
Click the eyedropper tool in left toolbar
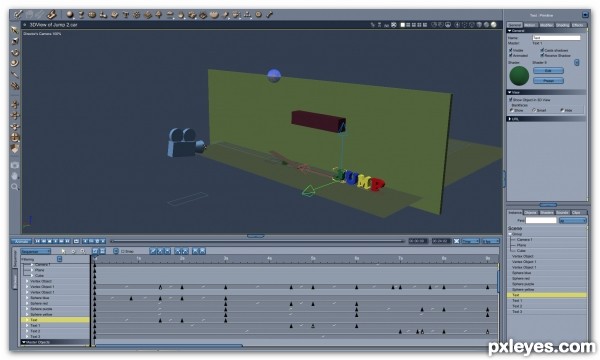(x=15, y=74)
